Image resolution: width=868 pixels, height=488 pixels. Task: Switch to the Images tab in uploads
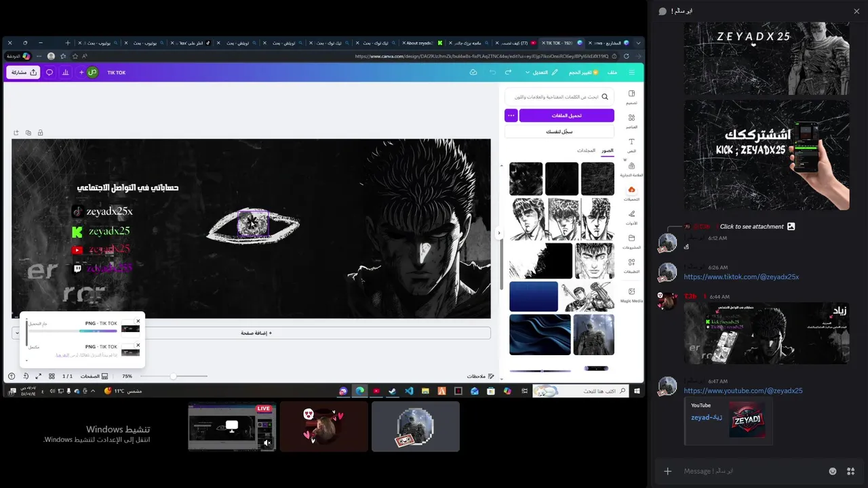pyautogui.click(x=608, y=150)
